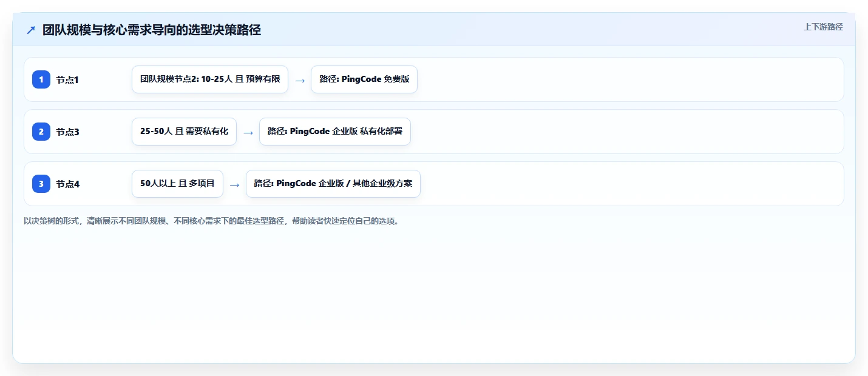The image size is (868, 376).
Task: Select the 节点4 label
Action: pos(68,184)
